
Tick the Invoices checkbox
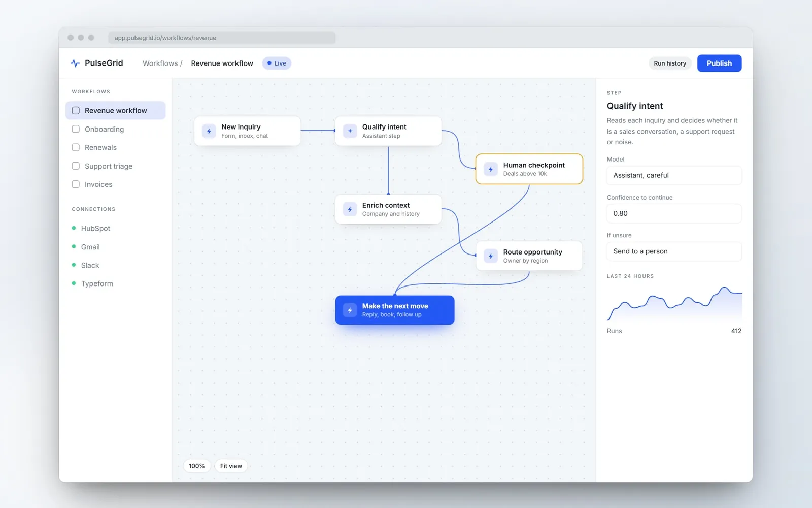76,184
